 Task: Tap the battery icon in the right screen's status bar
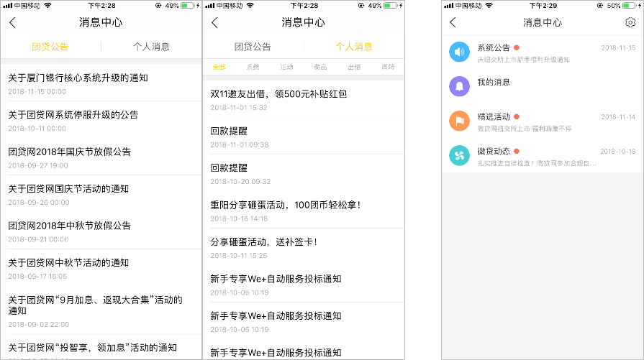(x=629, y=6)
